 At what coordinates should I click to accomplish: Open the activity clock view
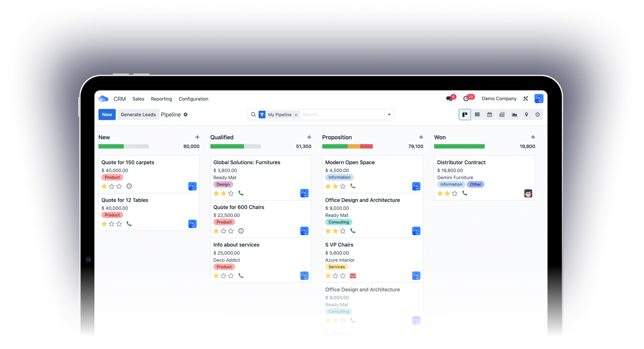click(538, 115)
